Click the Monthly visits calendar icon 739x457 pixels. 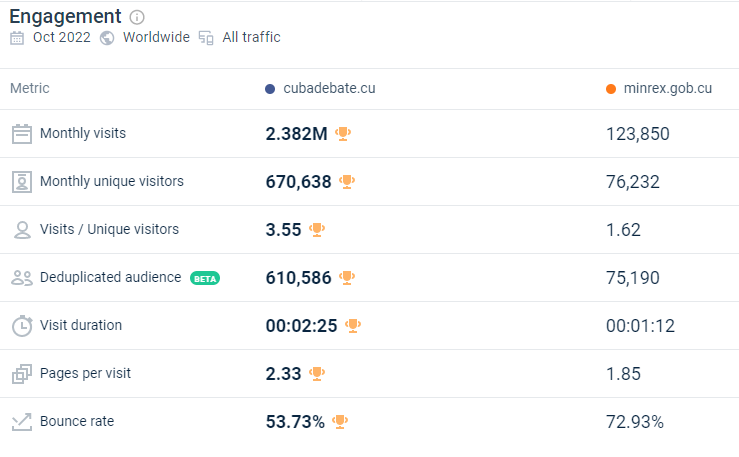point(22,134)
